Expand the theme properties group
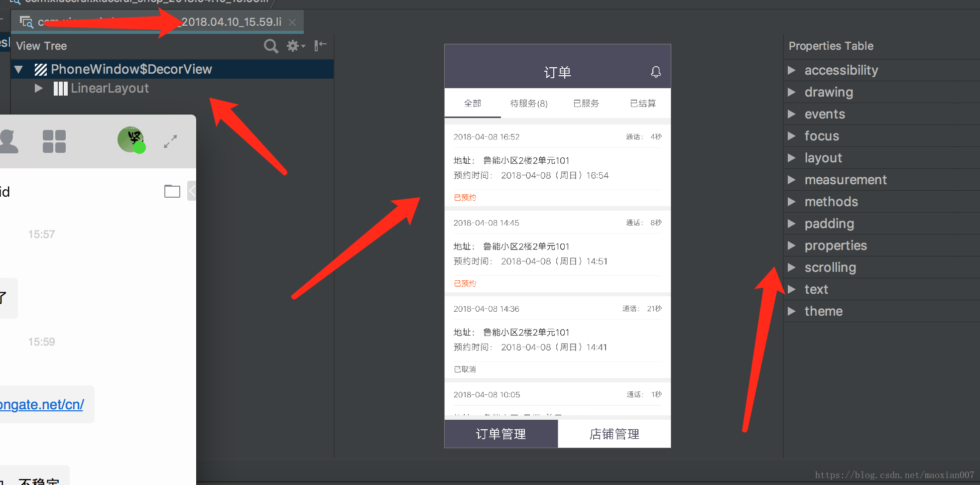Screen dimensions: 980x485 tap(791, 311)
